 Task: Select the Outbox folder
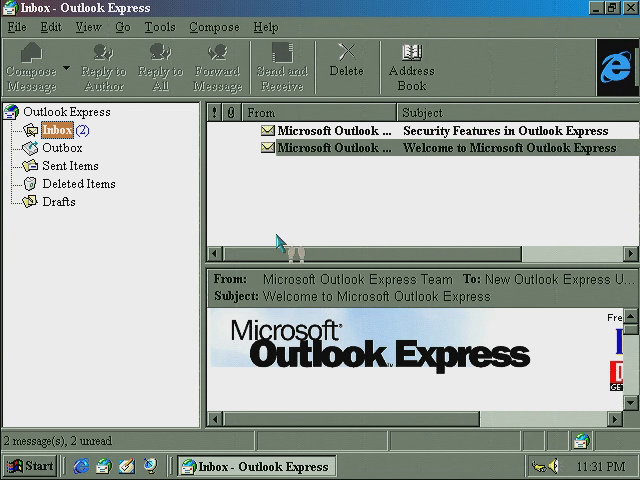tap(62, 148)
